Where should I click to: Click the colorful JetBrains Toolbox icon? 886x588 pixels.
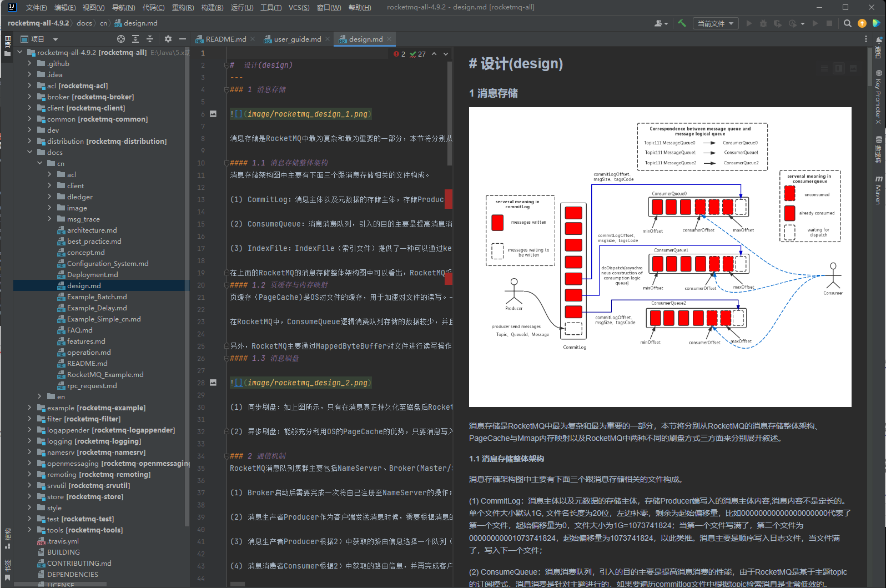[876, 23]
